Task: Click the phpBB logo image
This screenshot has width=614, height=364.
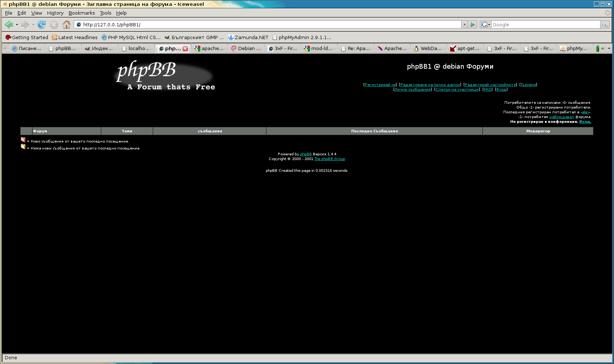Action: [165, 75]
